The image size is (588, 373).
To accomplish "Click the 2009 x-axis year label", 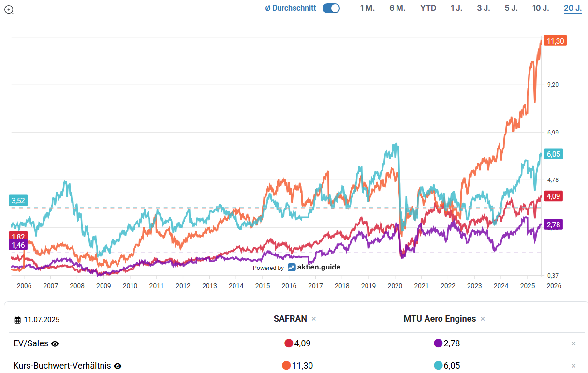I will (103, 286).
